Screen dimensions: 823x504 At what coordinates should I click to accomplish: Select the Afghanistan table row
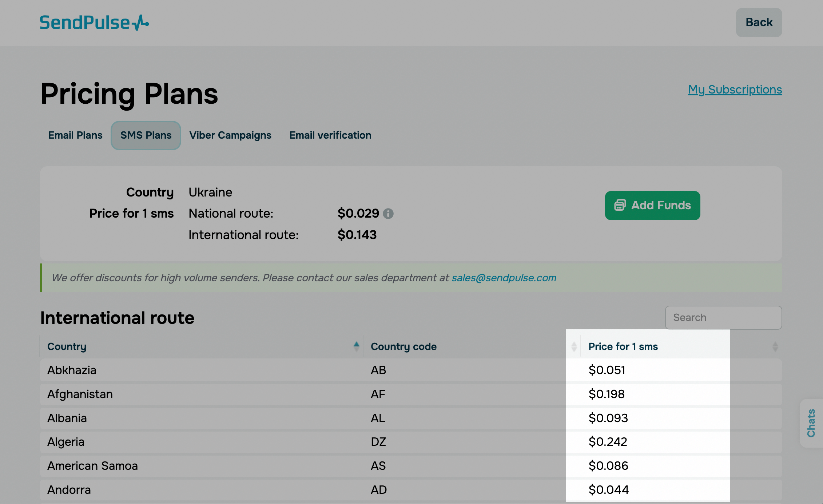click(80, 394)
